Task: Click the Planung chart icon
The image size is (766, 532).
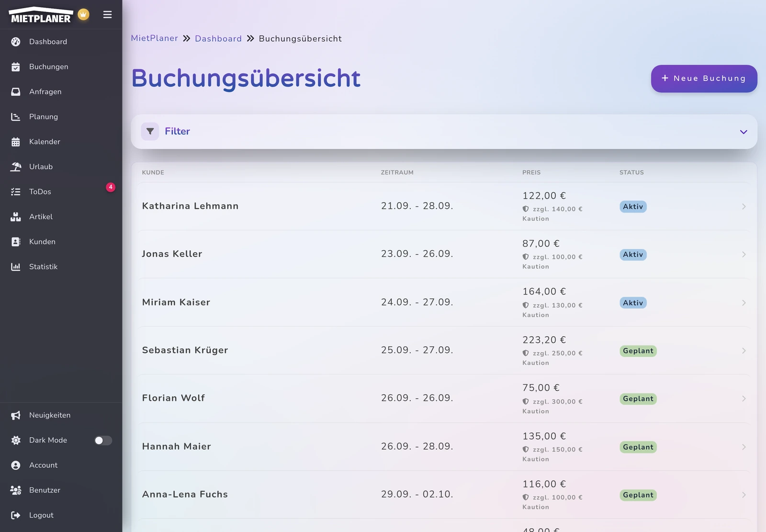Action: 16,116
